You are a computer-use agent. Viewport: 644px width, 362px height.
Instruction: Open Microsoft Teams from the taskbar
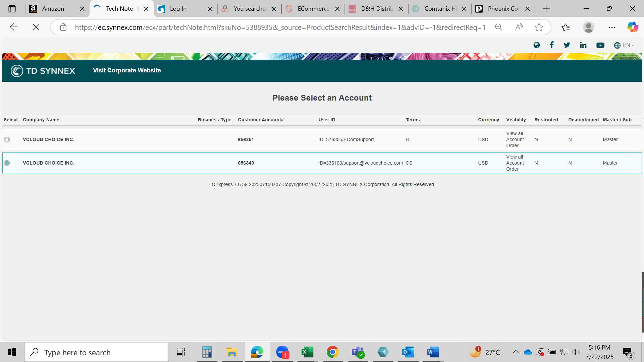coord(358,352)
